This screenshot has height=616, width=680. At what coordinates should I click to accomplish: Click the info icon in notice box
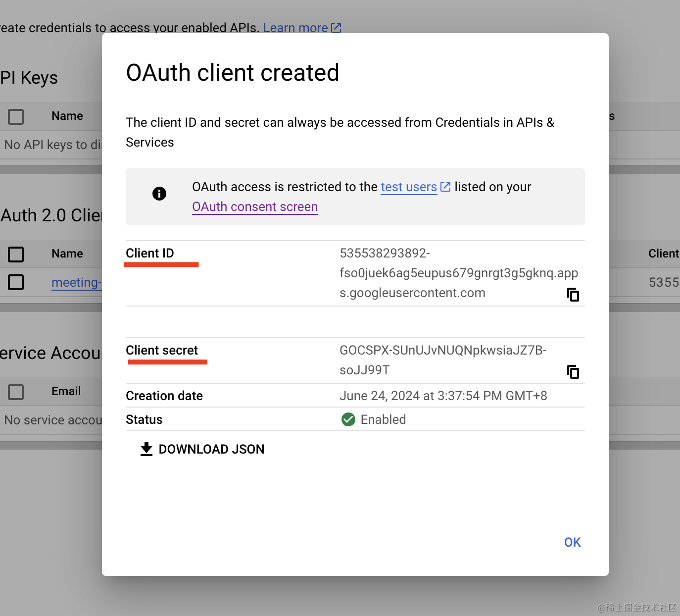pos(159,194)
